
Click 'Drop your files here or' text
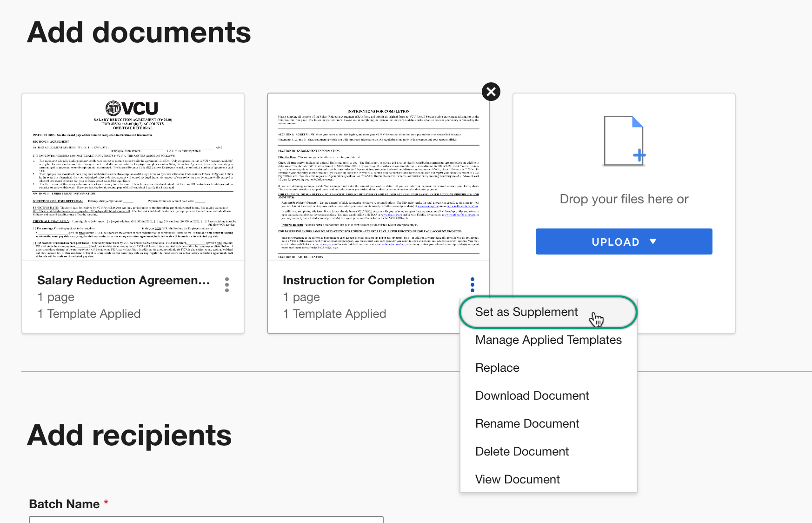pyautogui.click(x=624, y=199)
